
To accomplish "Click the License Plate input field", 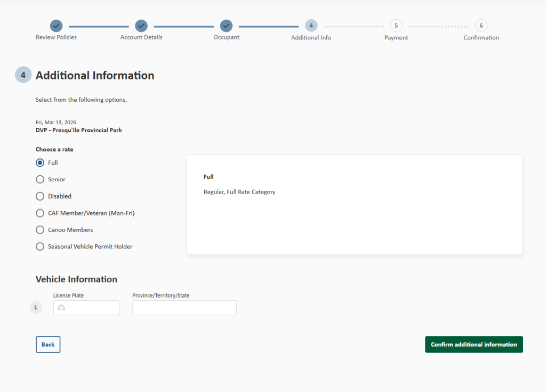I will pos(86,308).
